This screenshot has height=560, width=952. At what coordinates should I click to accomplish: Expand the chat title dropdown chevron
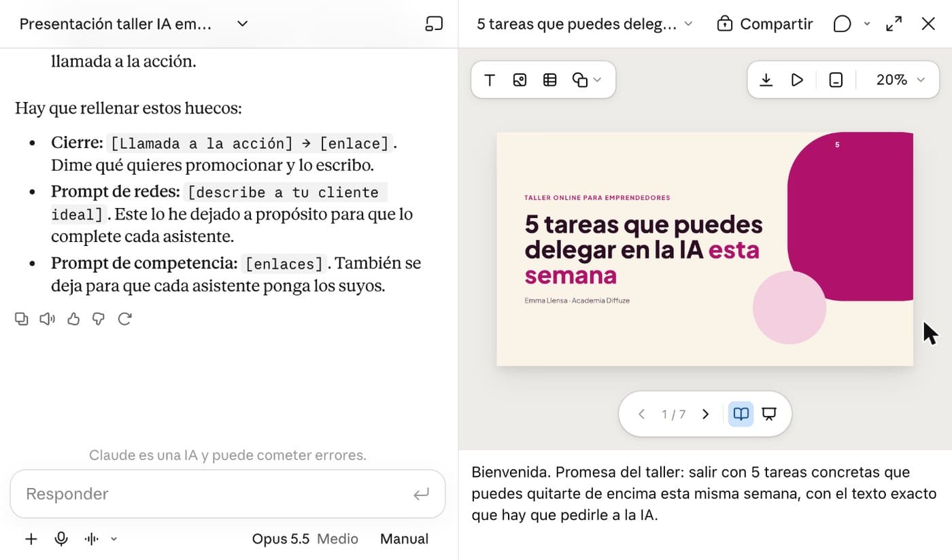point(242,24)
